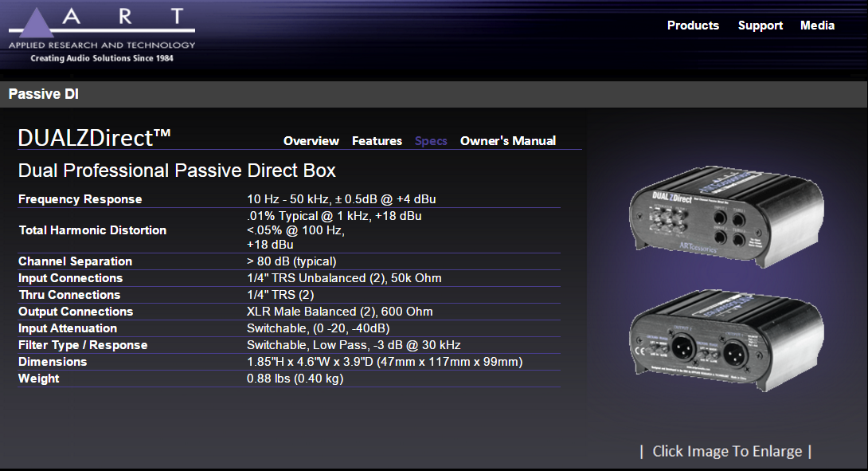Image resolution: width=868 pixels, height=471 pixels.
Task: Click the Weight label
Action: point(39,379)
